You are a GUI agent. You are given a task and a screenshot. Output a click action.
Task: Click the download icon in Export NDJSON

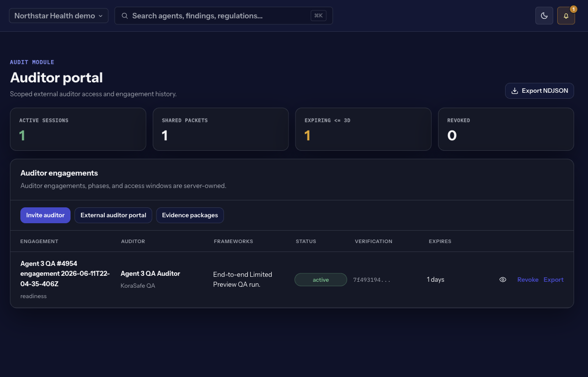(514, 91)
